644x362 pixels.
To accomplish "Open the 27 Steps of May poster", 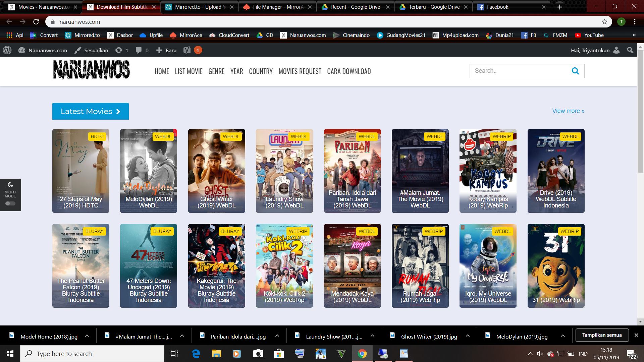I will coord(81,171).
